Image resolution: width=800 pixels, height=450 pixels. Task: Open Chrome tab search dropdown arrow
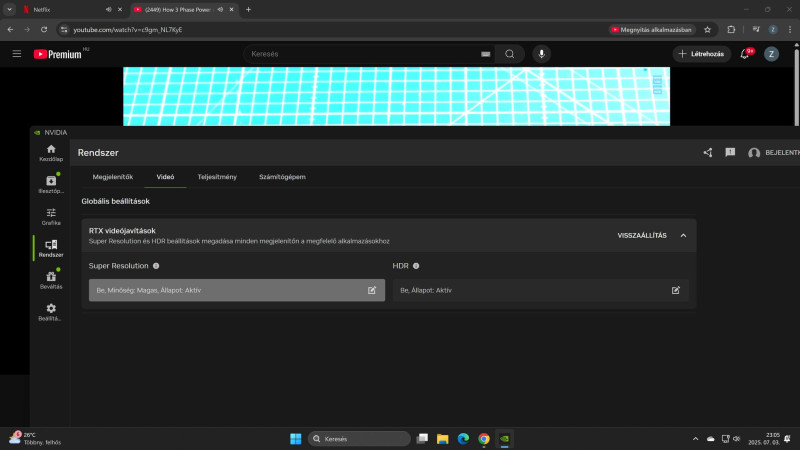[9, 9]
